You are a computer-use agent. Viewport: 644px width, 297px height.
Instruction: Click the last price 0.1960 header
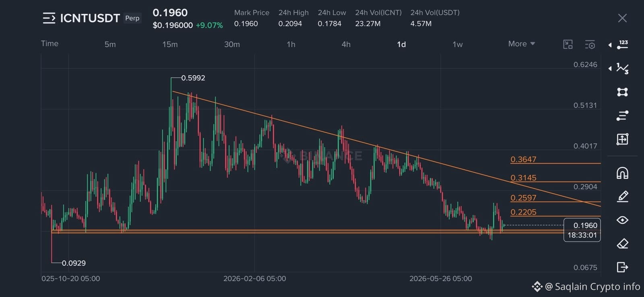(170, 12)
